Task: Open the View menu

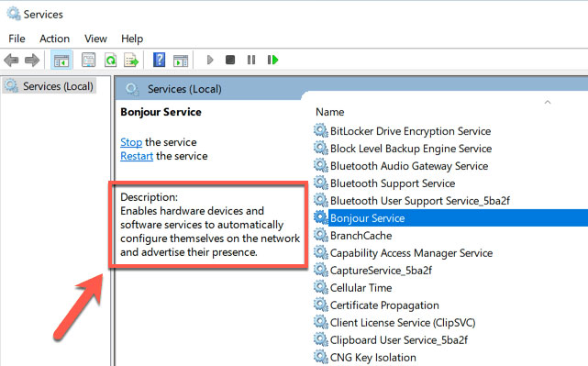Action: coord(95,39)
